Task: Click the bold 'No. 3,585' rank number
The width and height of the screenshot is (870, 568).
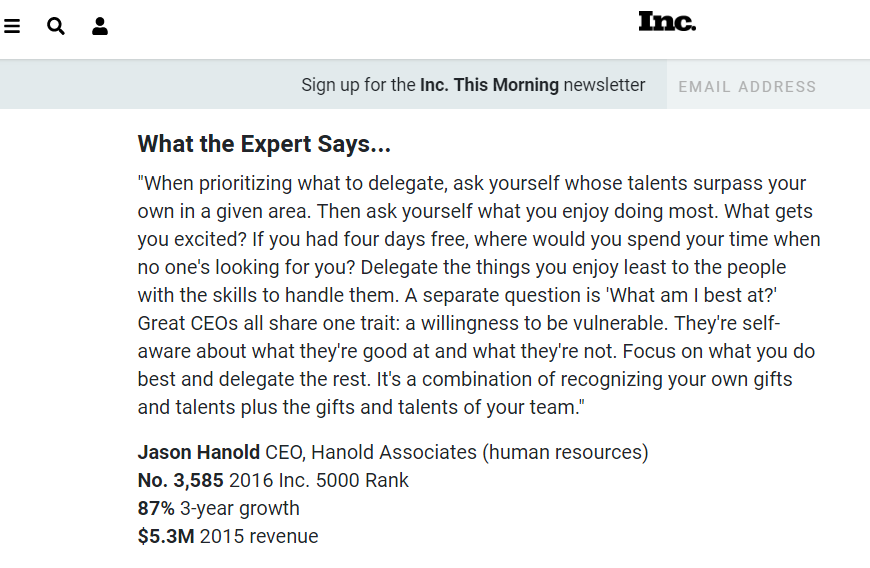Action: point(180,480)
